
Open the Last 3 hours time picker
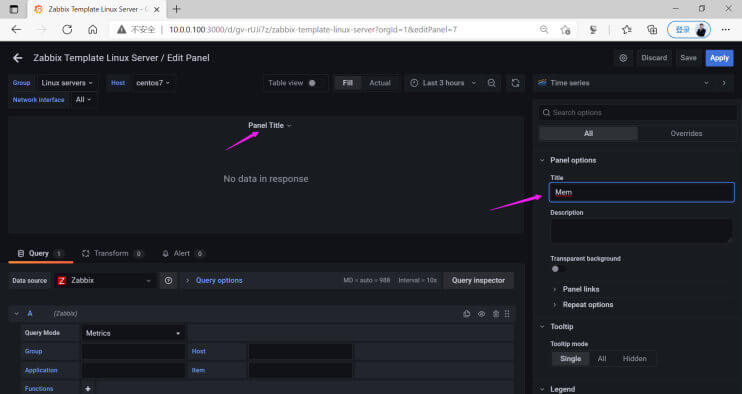443,83
